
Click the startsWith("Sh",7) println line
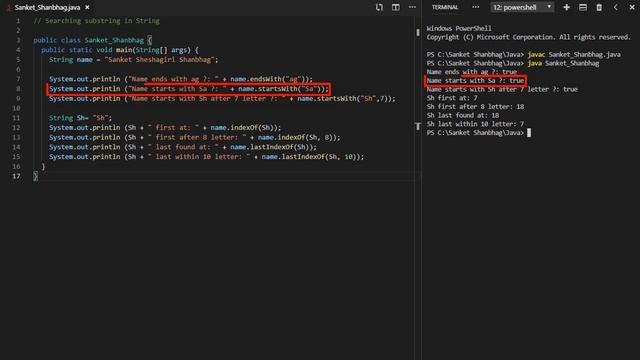point(222,98)
